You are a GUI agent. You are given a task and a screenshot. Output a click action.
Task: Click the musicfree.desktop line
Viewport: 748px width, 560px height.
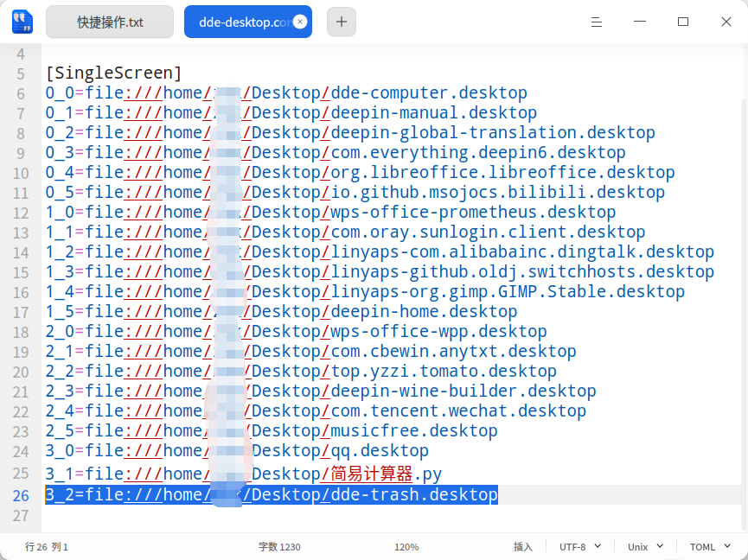click(272, 431)
